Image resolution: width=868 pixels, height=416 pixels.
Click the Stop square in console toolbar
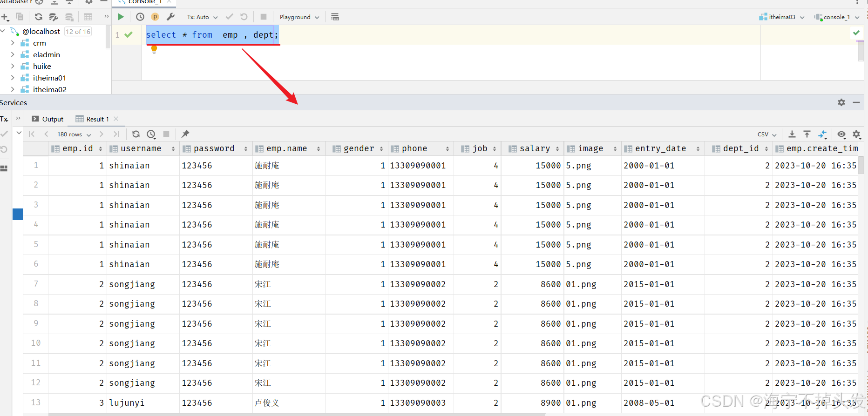[264, 17]
